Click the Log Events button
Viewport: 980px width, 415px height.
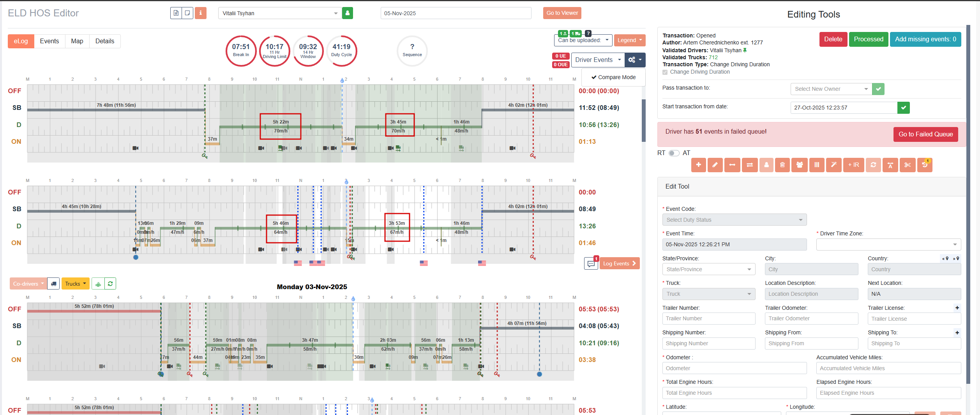tap(620, 264)
